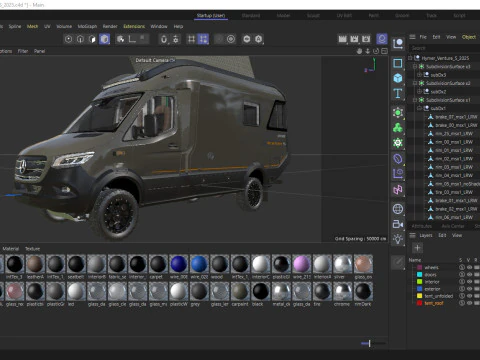Viewport: 480px width, 360px height.
Task: Click the purple pink Field sidebar icon
Action: [398, 190]
